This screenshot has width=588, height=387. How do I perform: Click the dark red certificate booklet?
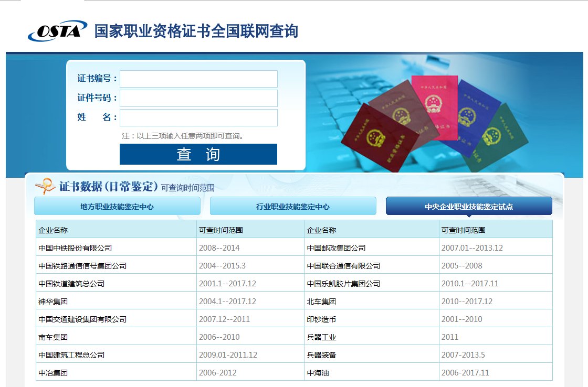pos(379,136)
